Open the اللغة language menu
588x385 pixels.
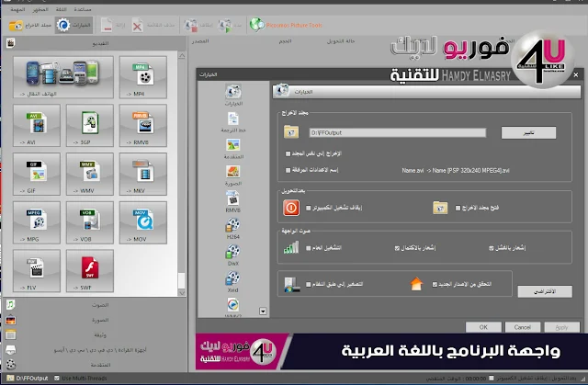pos(62,9)
